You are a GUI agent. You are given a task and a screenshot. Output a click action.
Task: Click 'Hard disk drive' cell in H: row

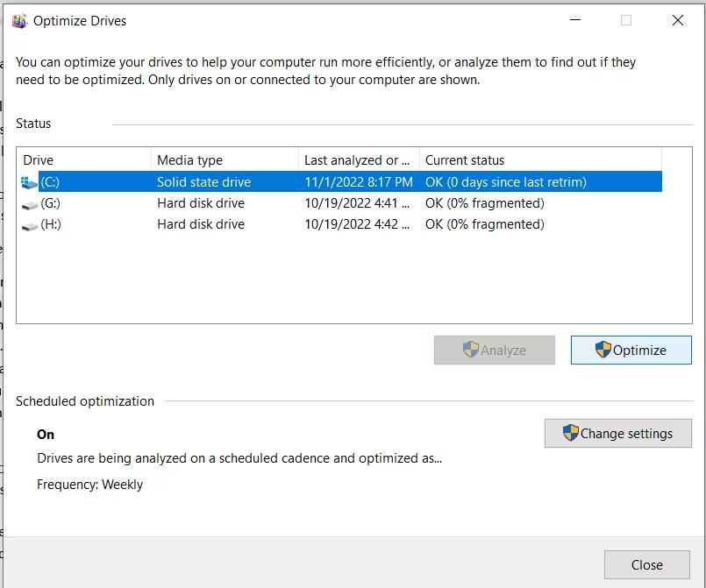201,224
